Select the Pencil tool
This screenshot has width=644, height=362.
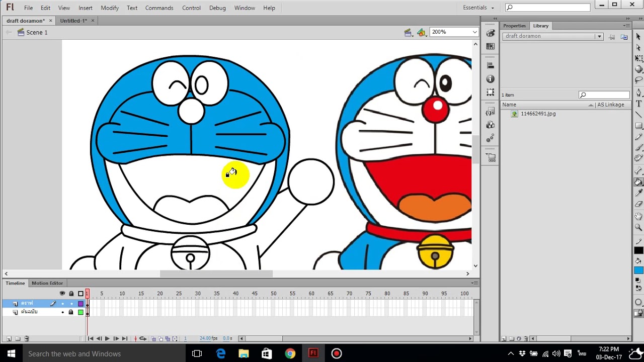click(638, 137)
